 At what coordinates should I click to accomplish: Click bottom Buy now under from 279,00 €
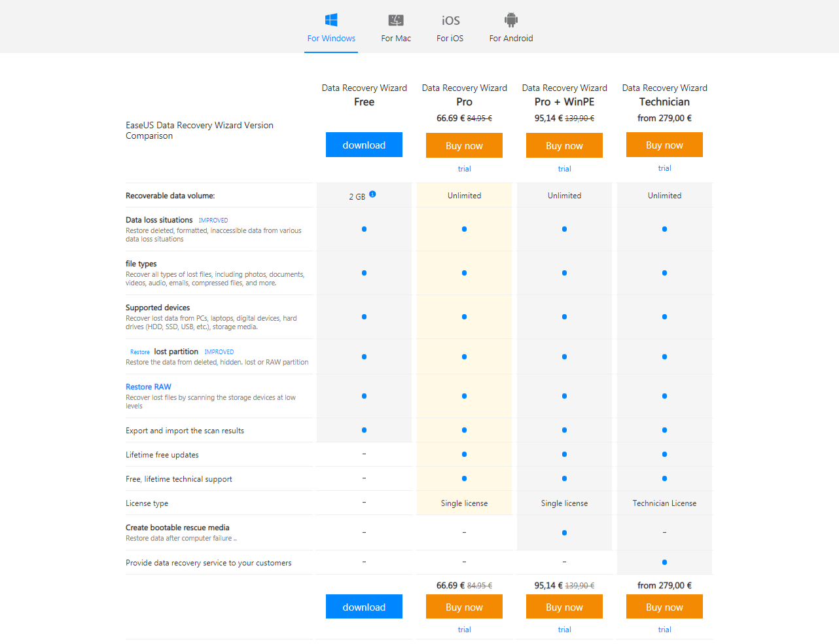coord(664,607)
